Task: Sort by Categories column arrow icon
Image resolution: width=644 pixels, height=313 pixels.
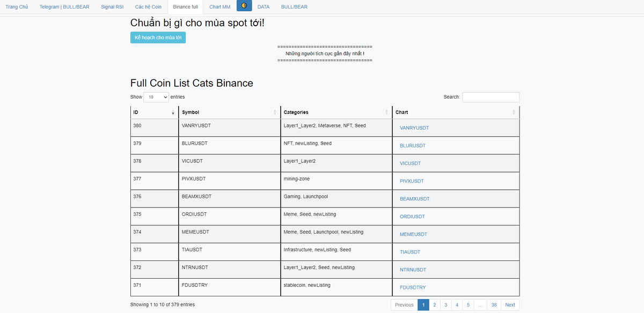Action: (x=386, y=113)
